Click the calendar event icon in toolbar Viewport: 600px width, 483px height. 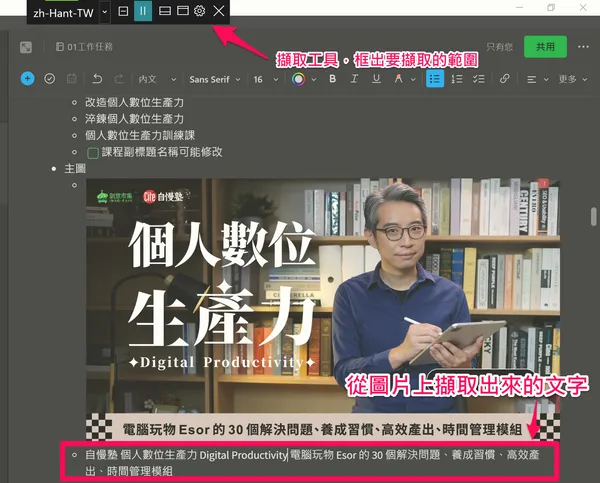click(x=72, y=79)
